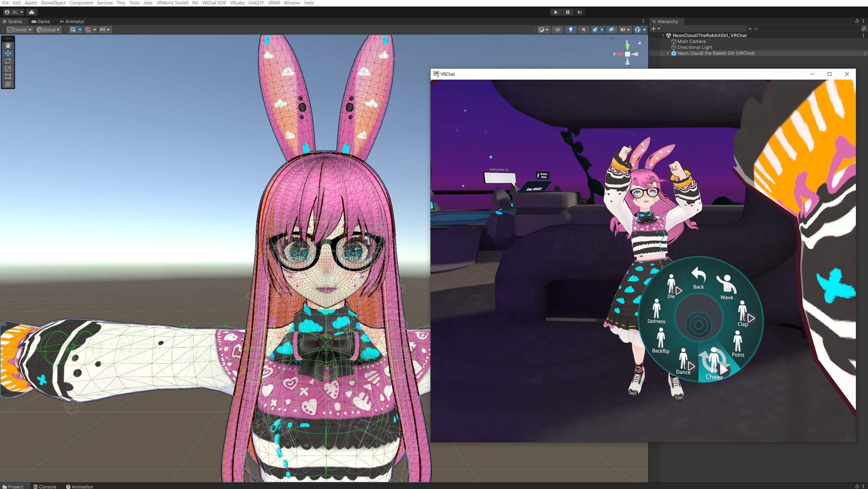Toggle grid snapping magnet button
The height and width of the screenshot is (489, 868).
tap(88, 30)
